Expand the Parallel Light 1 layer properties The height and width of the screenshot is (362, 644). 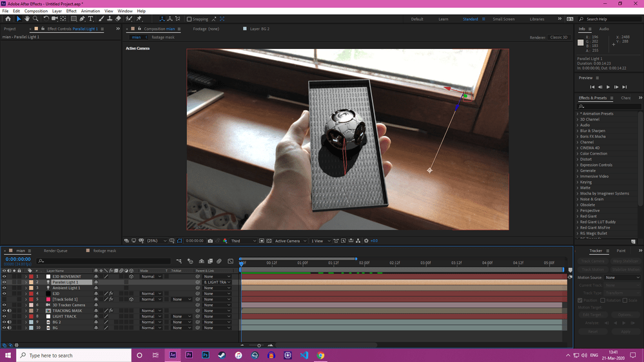point(26,282)
